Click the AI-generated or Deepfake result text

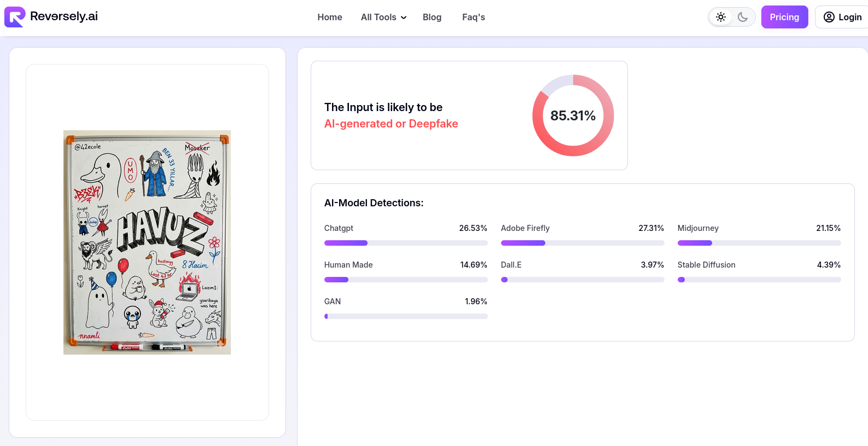tap(391, 124)
